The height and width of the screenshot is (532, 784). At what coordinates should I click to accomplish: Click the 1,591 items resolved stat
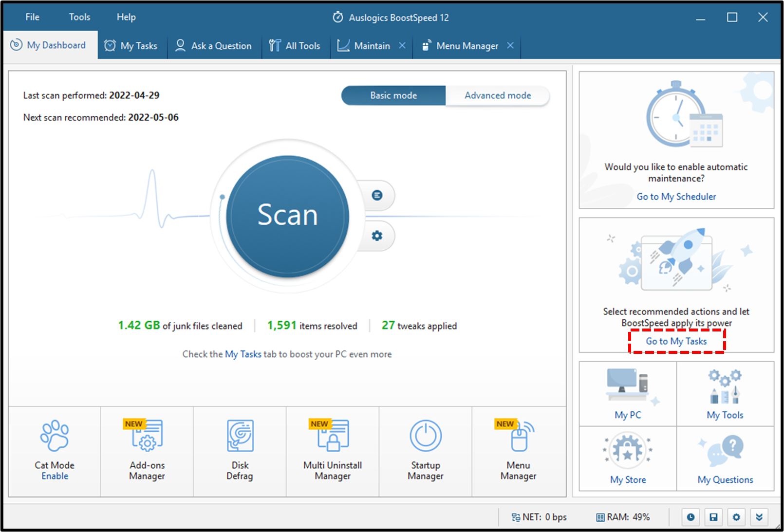tap(312, 325)
